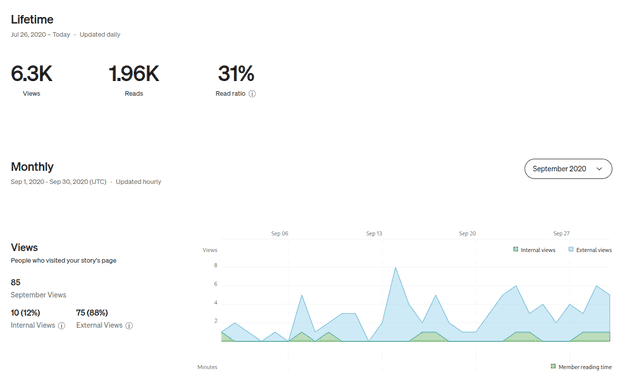Toggle the Internal views legend swatch
The width and height of the screenshot is (630, 377).
pos(515,250)
